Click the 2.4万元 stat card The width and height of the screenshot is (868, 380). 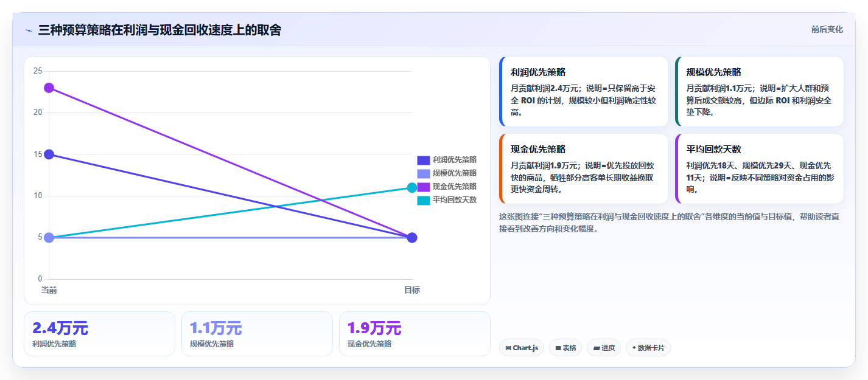tap(99, 334)
